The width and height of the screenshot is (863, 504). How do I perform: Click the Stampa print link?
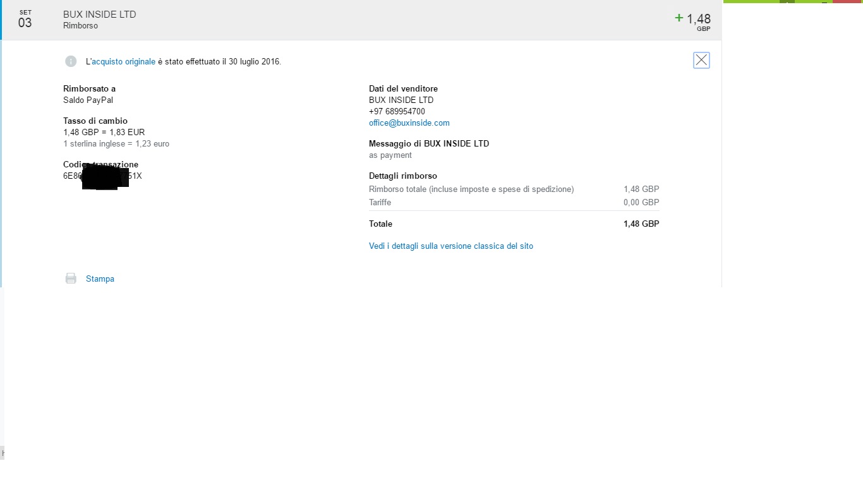[x=100, y=279]
